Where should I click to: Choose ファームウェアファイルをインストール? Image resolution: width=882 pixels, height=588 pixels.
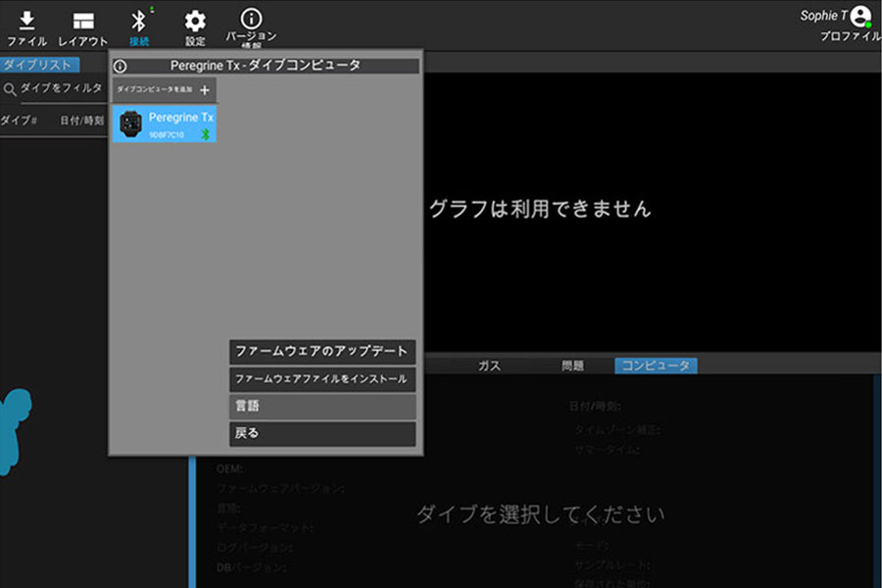point(322,378)
